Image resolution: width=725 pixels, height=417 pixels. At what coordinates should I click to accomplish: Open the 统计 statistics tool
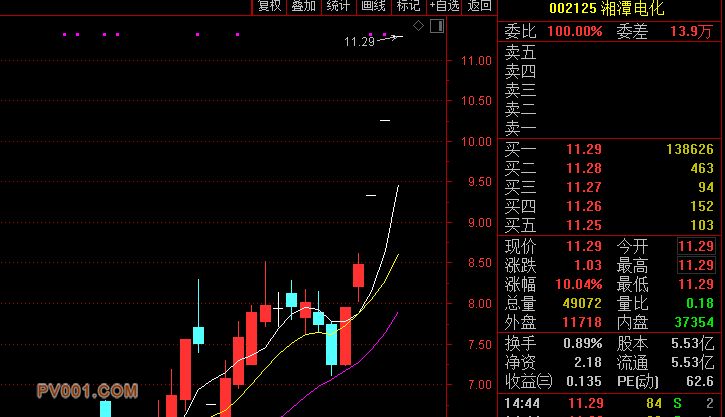338,6
